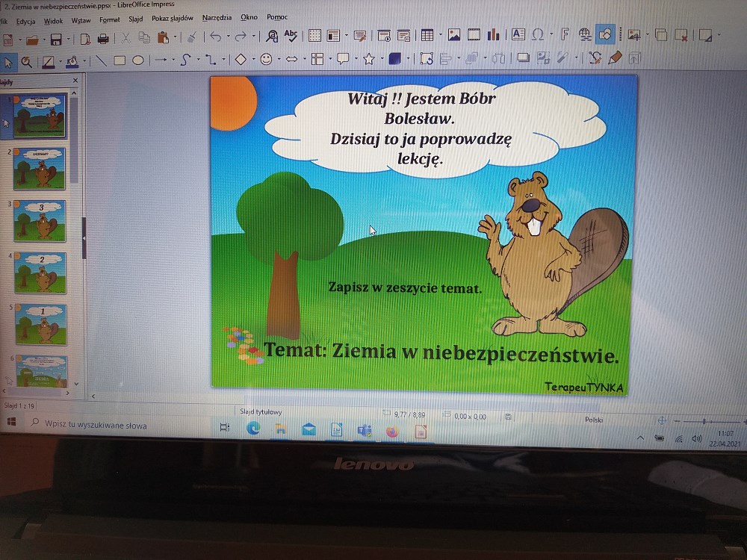Click the Polski language status bar field
747x560 pixels.
pyautogui.click(x=594, y=420)
